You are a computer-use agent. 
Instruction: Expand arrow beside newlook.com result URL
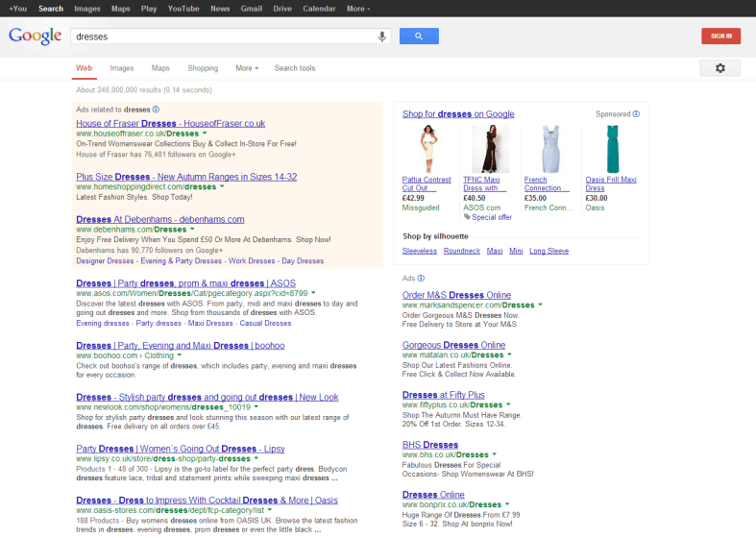tap(256, 407)
